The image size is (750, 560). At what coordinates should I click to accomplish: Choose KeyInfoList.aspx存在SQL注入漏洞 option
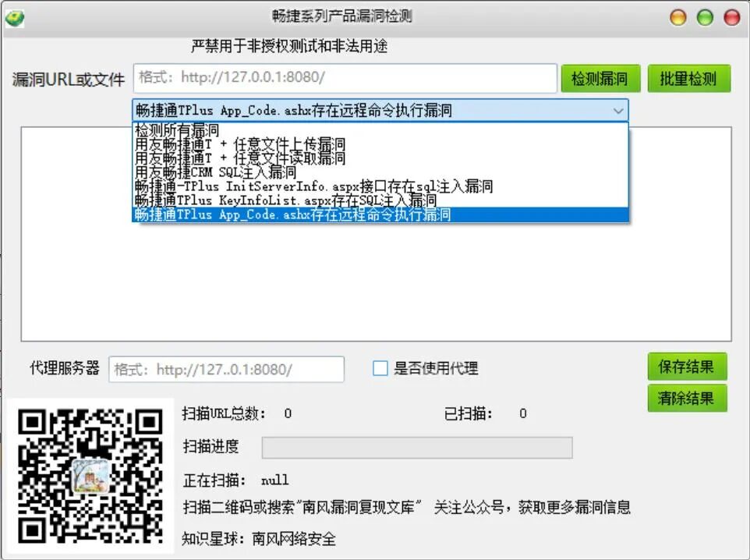pos(380,200)
